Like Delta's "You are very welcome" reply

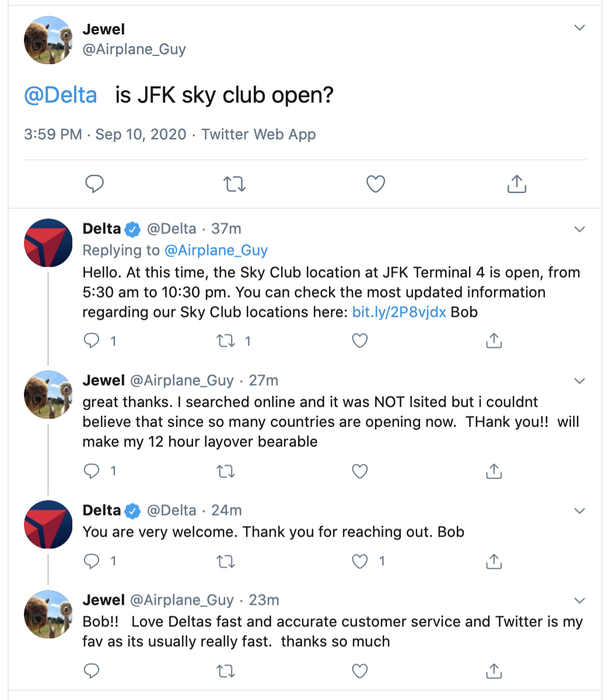click(x=360, y=561)
